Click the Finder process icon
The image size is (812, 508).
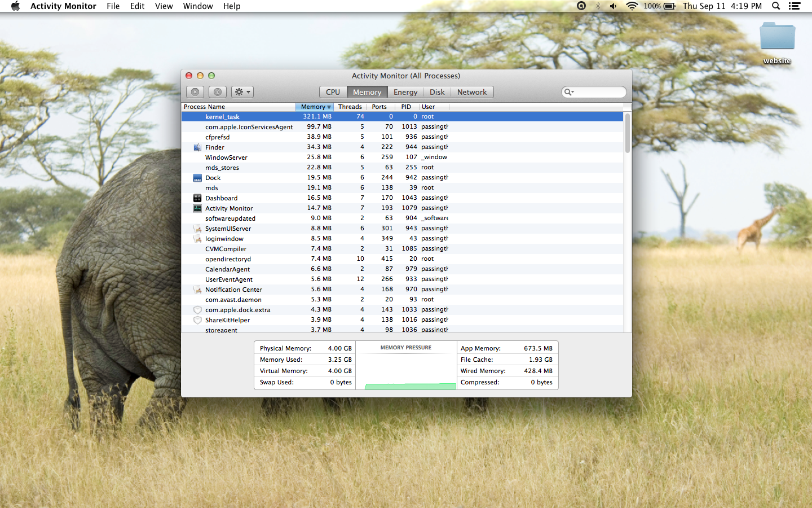click(x=197, y=147)
